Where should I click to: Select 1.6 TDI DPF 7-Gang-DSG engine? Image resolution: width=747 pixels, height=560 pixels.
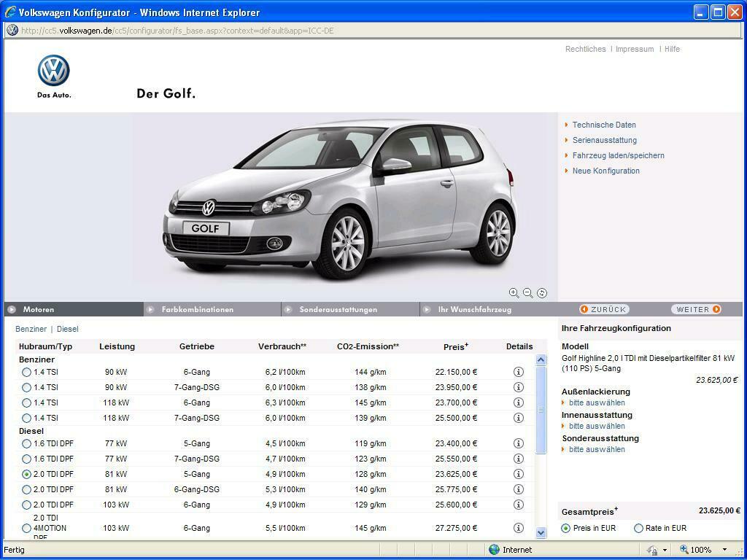[27, 459]
